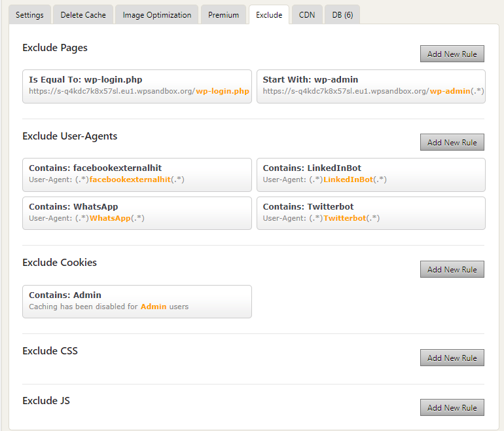Edit the Admin cookie exclusion rule

pos(137,302)
